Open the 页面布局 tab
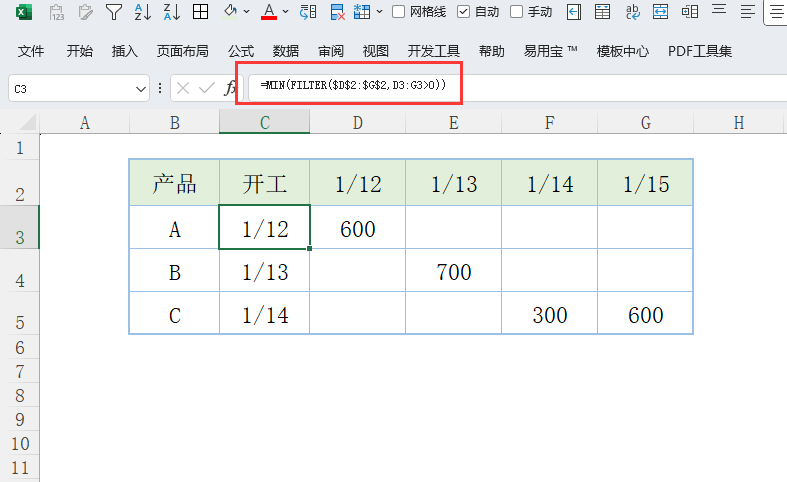Screen dimensions: 787x482 pos(182,51)
